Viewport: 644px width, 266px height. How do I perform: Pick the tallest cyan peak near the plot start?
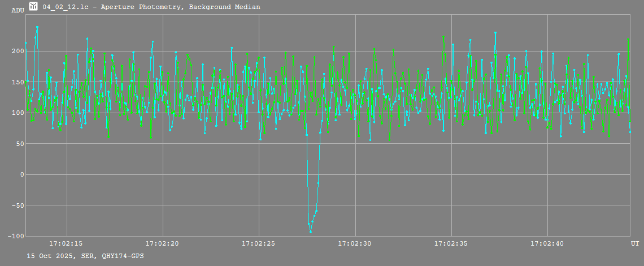pyautogui.click(x=37, y=27)
